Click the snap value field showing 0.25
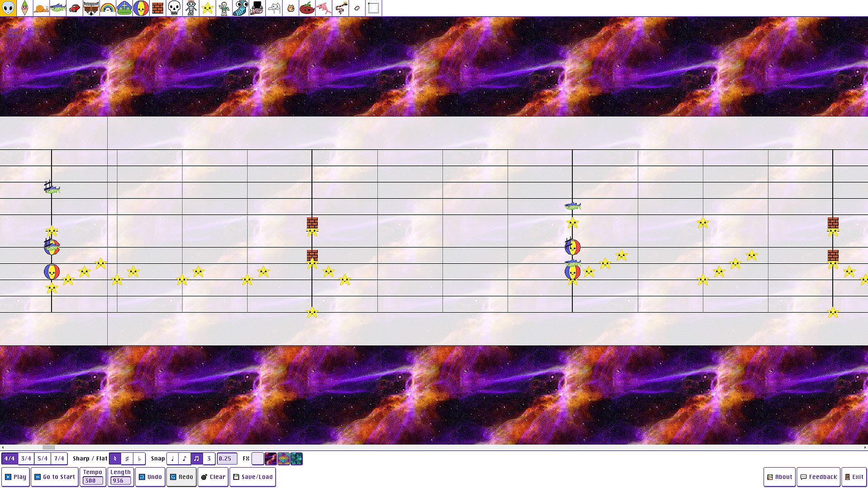 [x=227, y=459]
